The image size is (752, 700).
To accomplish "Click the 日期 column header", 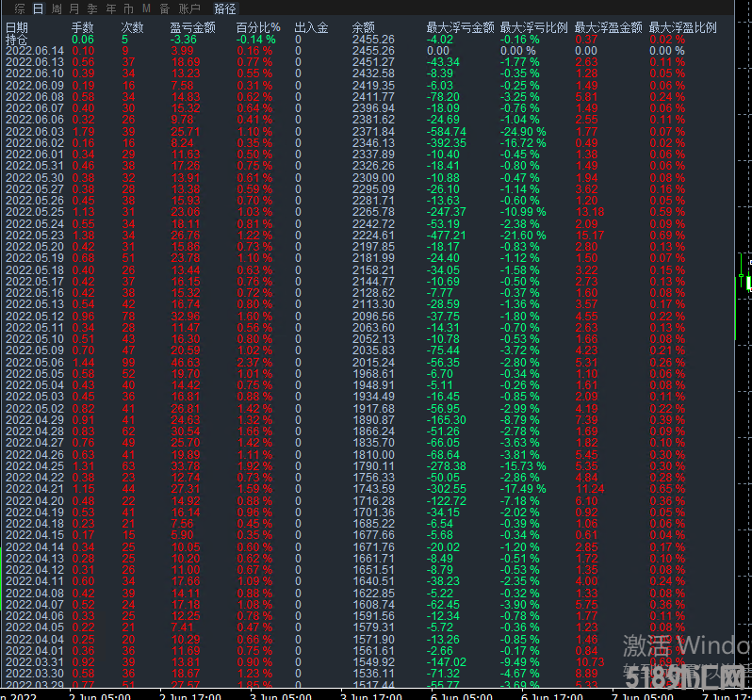I will coord(17,28).
